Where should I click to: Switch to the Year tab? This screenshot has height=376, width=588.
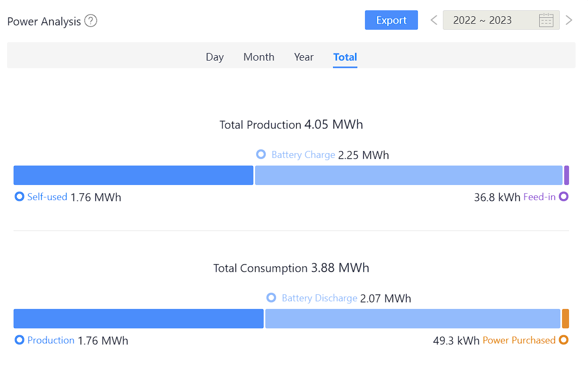[x=303, y=57]
